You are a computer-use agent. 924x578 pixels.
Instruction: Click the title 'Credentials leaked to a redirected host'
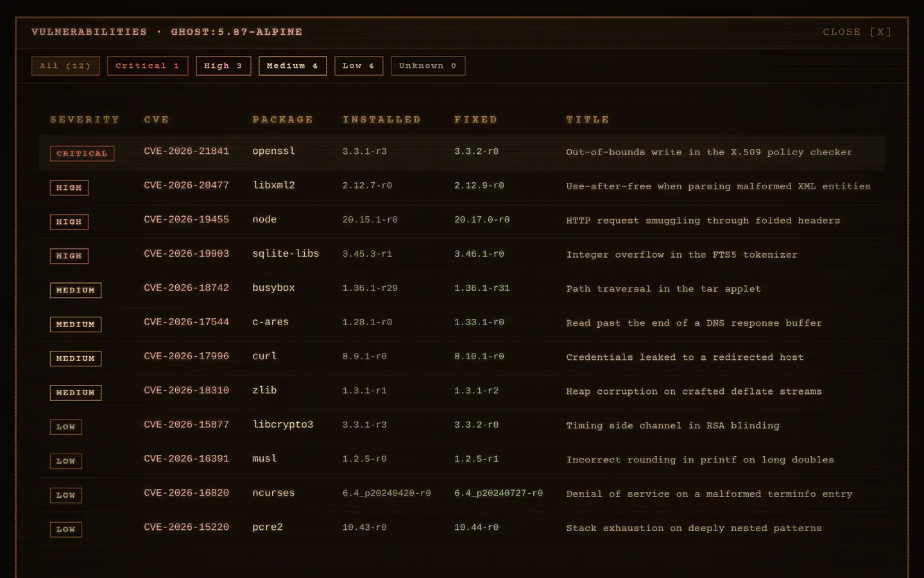(685, 357)
